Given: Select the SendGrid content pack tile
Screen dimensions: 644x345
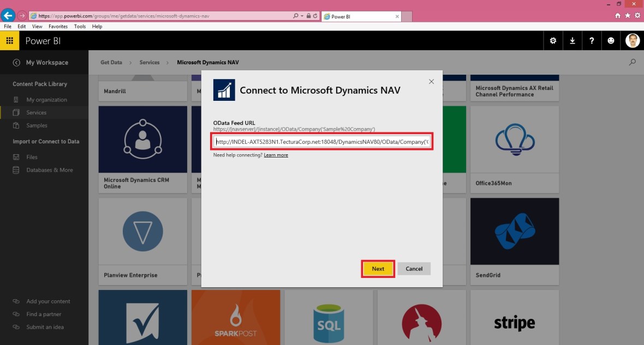Looking at the screenshot, I should tap(514, 231).
